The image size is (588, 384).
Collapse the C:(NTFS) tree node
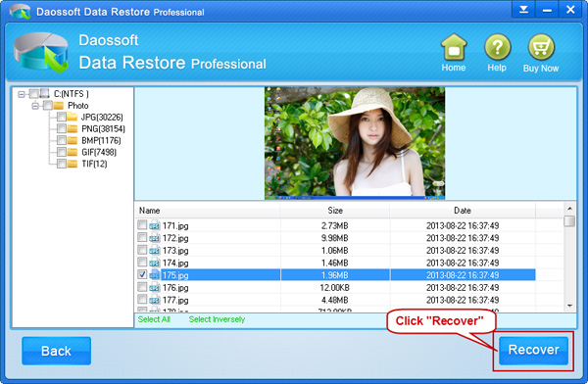(x=22, y=94)
